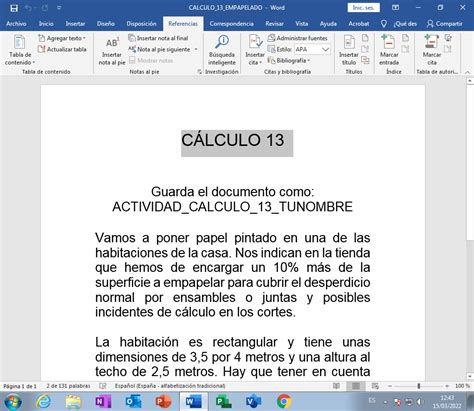Click the Insertar nota al pie icon
Image resolution: width=474 pixels, height=411 pixels.
click(x=112, y=51)
